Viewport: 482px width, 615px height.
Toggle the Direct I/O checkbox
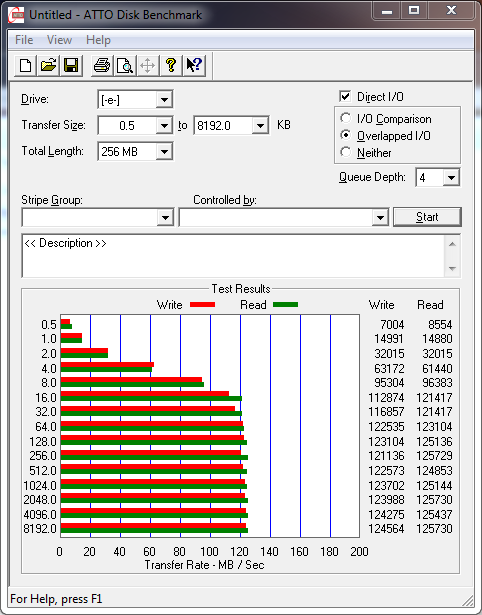click(x=345, y=96)
